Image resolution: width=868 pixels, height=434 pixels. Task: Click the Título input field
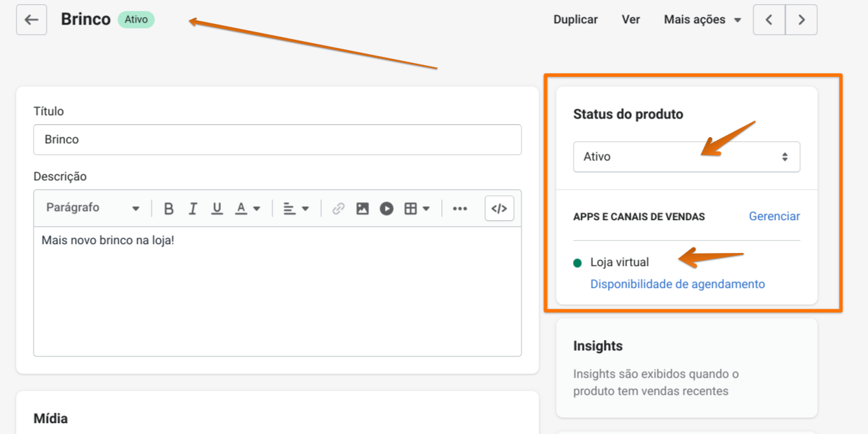pos(277,140)
